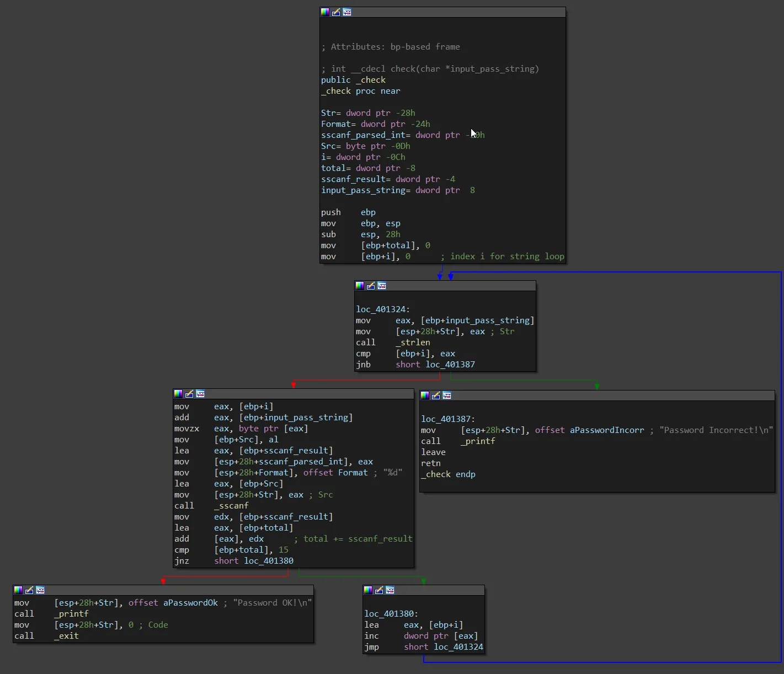Click the aPasswordIncorr offset reference
This screenshot has height=674, width=784.
(x=607, y=430)
